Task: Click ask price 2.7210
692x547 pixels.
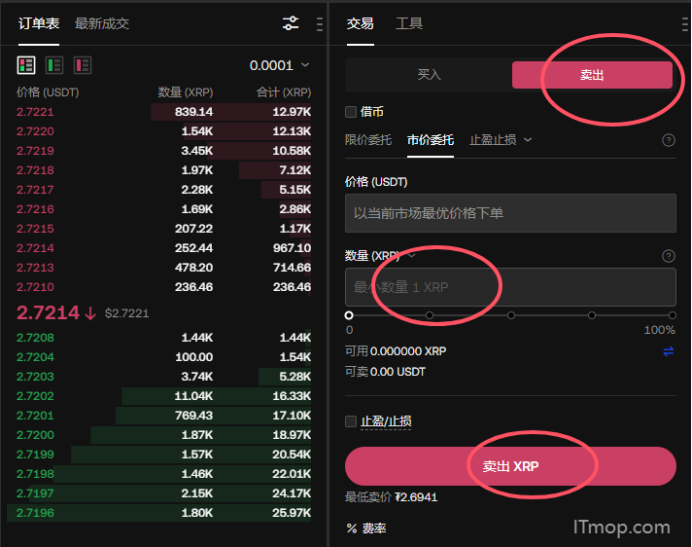Action: click(x=35, y=287)
